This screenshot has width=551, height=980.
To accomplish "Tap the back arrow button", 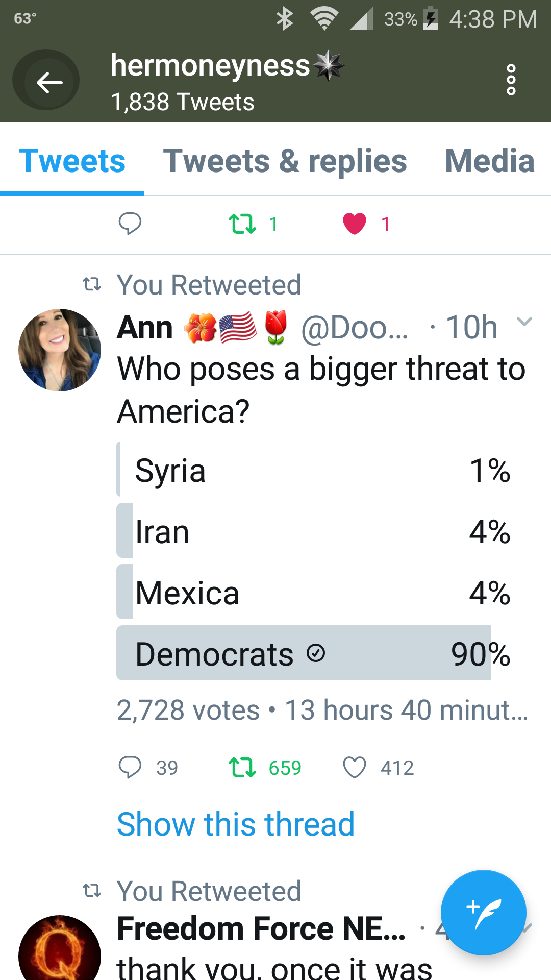I will click(46, 80).
